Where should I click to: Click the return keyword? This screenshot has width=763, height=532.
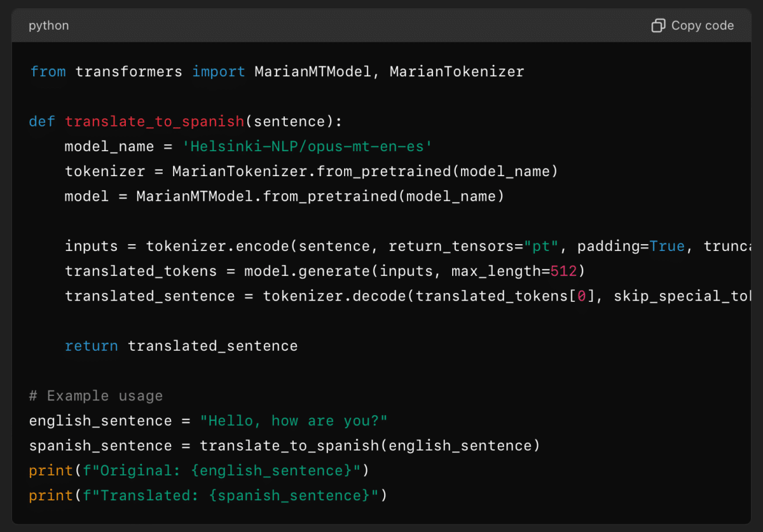coord(91,346)
